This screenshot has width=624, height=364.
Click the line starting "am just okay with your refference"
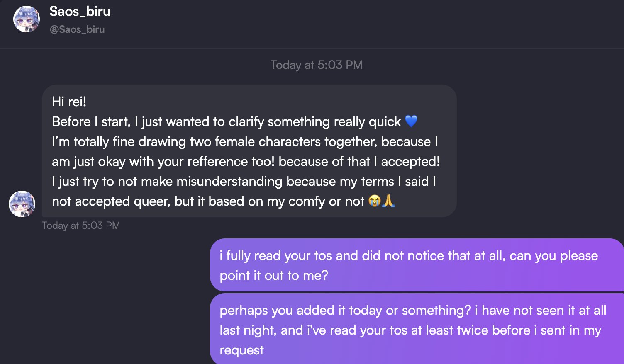(246, 161)
